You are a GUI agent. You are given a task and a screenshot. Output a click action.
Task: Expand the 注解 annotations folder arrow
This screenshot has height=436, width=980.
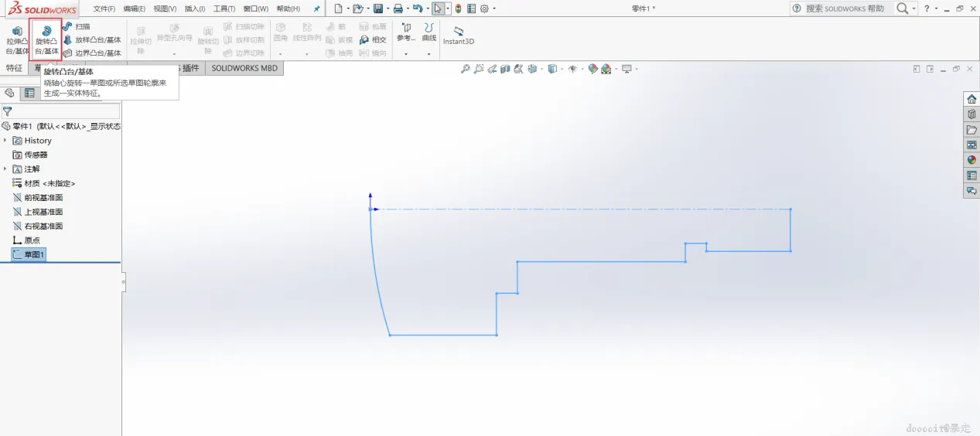point(5,169)
